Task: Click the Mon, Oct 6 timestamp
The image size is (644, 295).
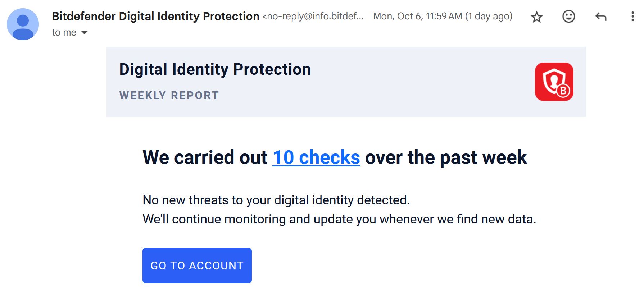Action: [443, 16]
